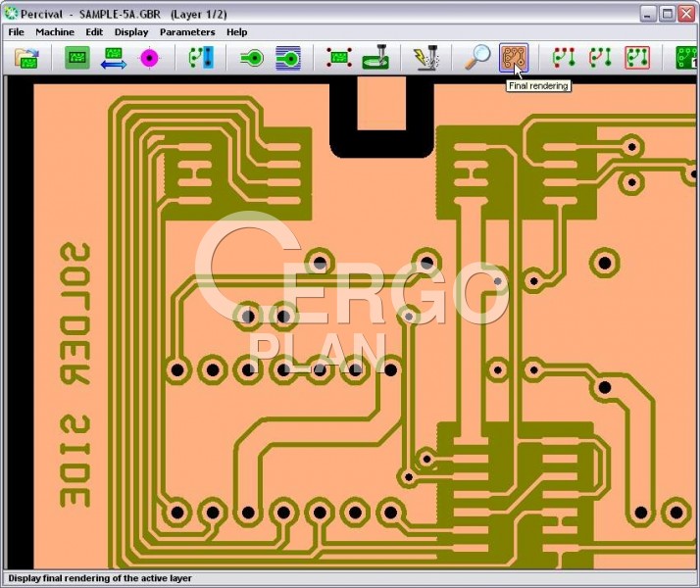Screen dimensions: 700x588
Task: Click the cut-off green board icon at toolbar end
Action: (686, 58)
